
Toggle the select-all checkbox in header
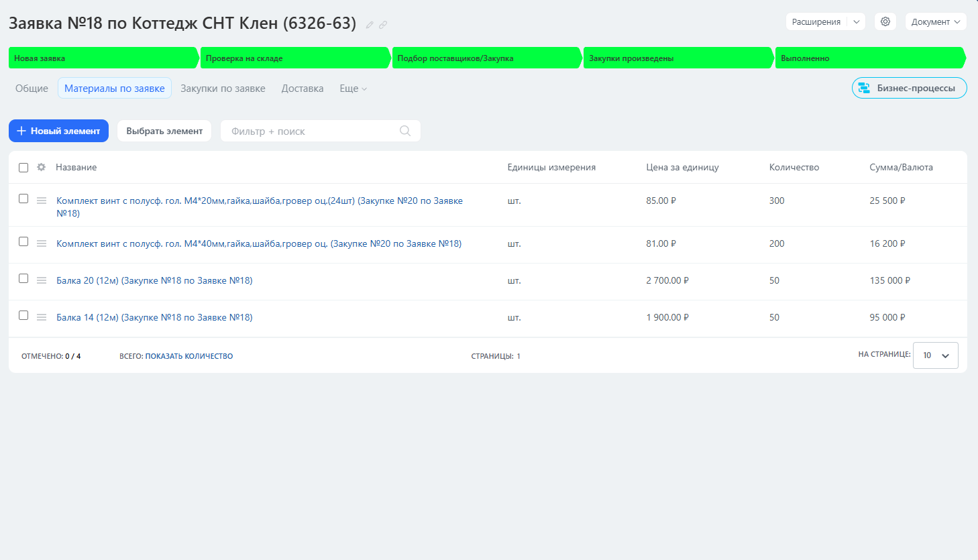(23, 168)
